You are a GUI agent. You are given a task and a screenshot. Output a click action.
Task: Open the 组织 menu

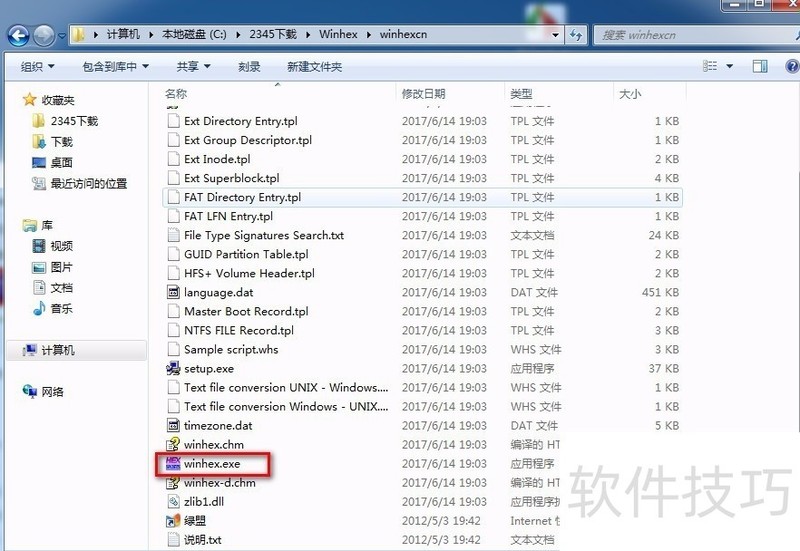tap(37, 66)
